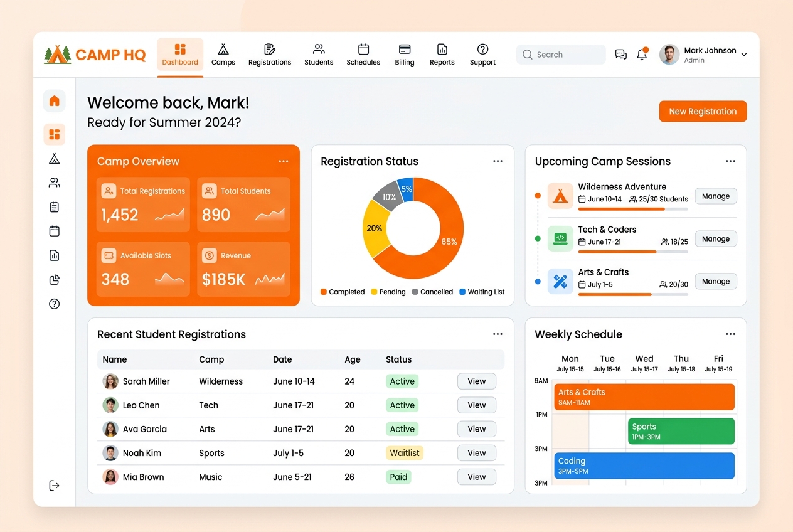Select the Coding schedule event
The width and height of the screenshot is (793, 532).
click(644, 465)
